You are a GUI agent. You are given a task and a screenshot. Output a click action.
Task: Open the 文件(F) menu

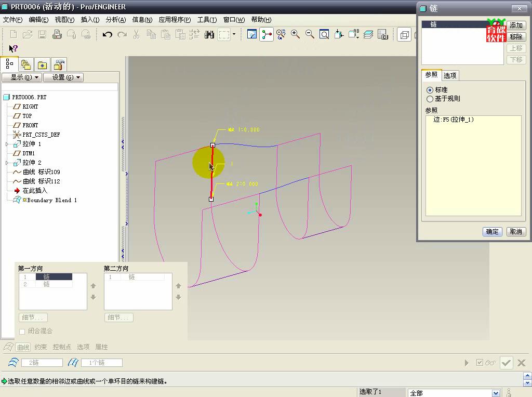click(12, 20)
